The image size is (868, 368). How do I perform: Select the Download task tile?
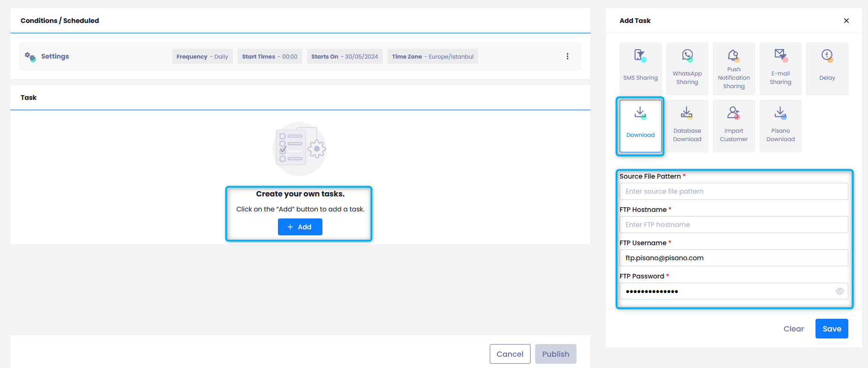click(640, 126)
